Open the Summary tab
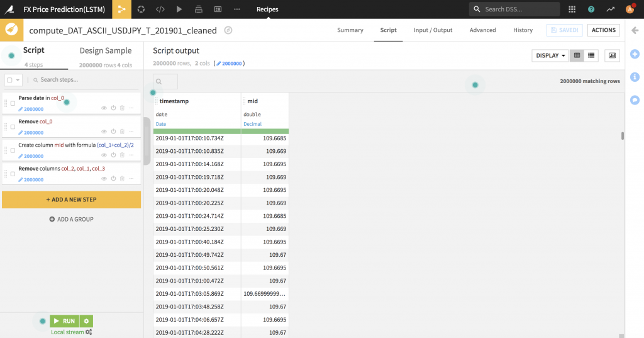Viewport: 644px width, 338px height. coord(350,30)
